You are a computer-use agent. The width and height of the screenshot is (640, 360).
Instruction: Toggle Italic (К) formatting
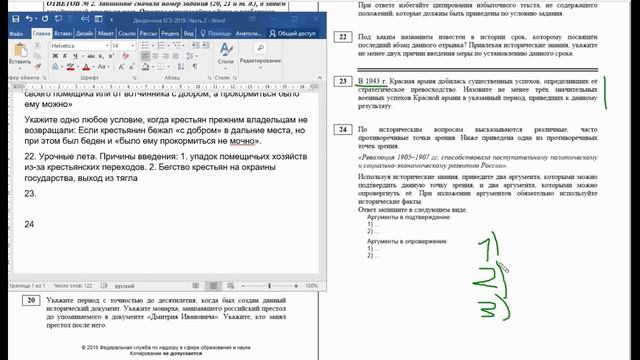tap(65, 56)
